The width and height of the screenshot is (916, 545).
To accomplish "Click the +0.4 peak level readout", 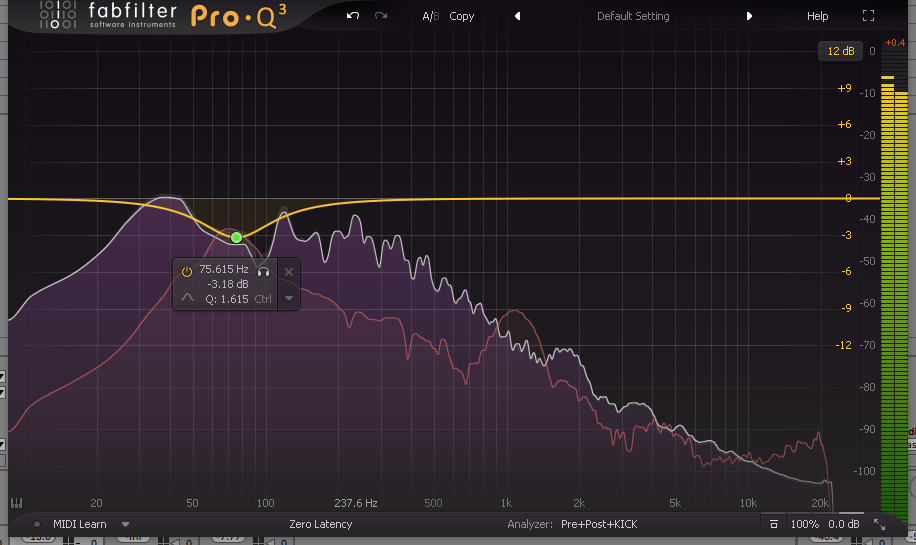I will pos(895,42).
